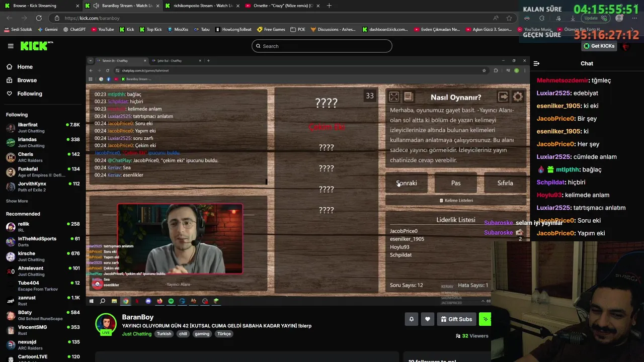
Task: Click the chill tag
Action: pyautogui.click(x=183, y=334)
